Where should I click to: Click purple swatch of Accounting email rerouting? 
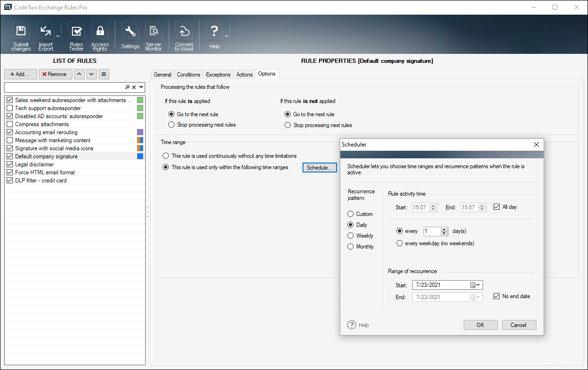click(140, 132)
